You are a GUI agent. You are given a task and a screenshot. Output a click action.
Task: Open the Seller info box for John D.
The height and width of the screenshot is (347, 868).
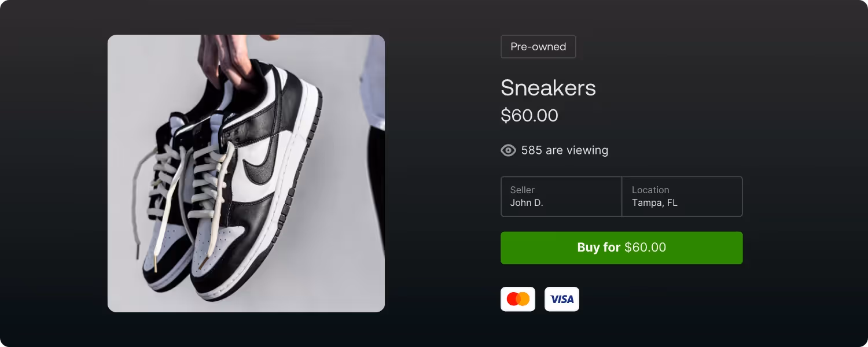coord(561,197)
